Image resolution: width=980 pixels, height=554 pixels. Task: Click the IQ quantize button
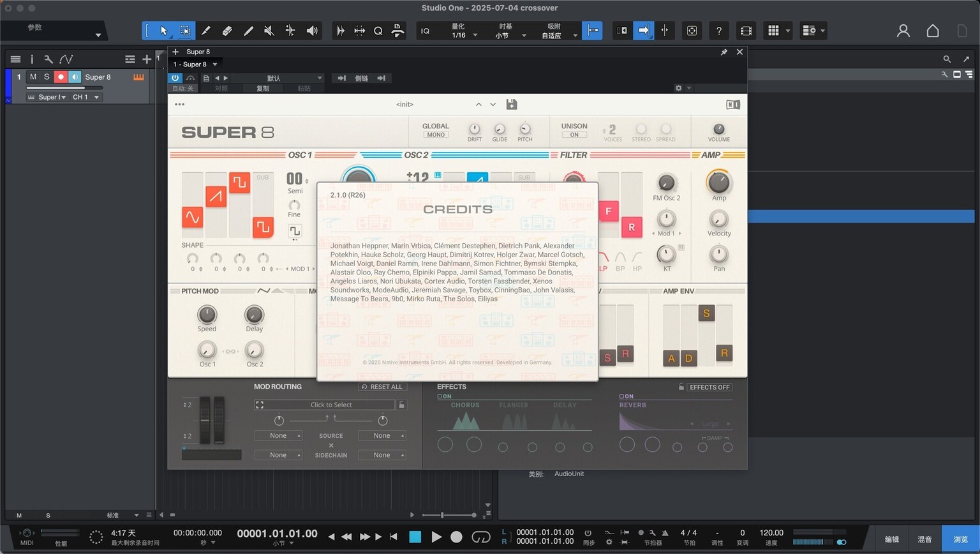pyautogui.click(x=425, y=31)
